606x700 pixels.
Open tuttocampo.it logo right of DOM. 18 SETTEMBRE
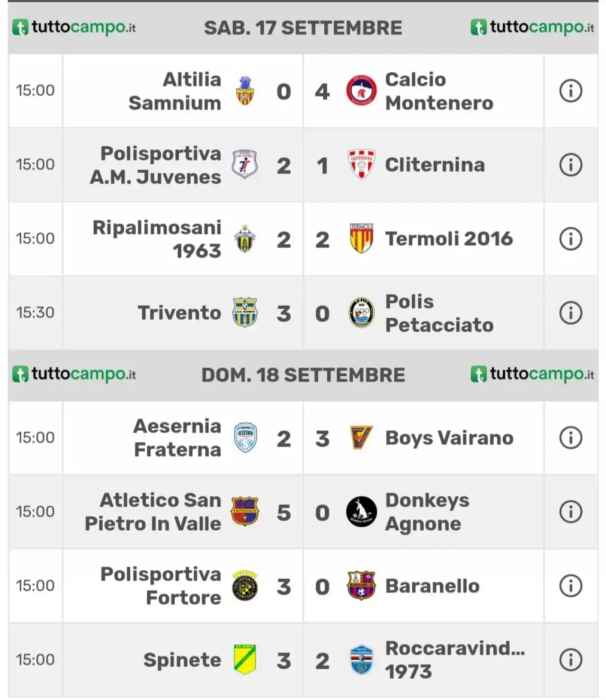click(x=532, y=374)
